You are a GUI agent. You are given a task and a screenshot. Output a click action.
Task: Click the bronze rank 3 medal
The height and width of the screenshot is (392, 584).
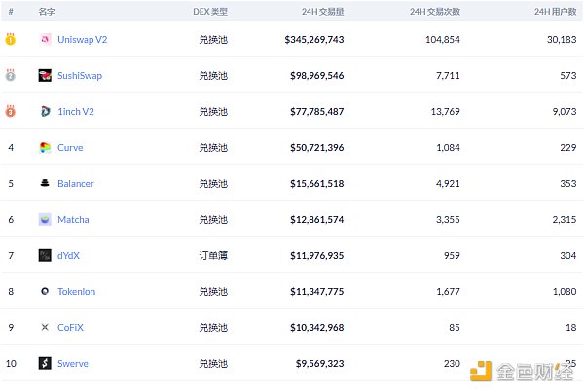(11, 111)
